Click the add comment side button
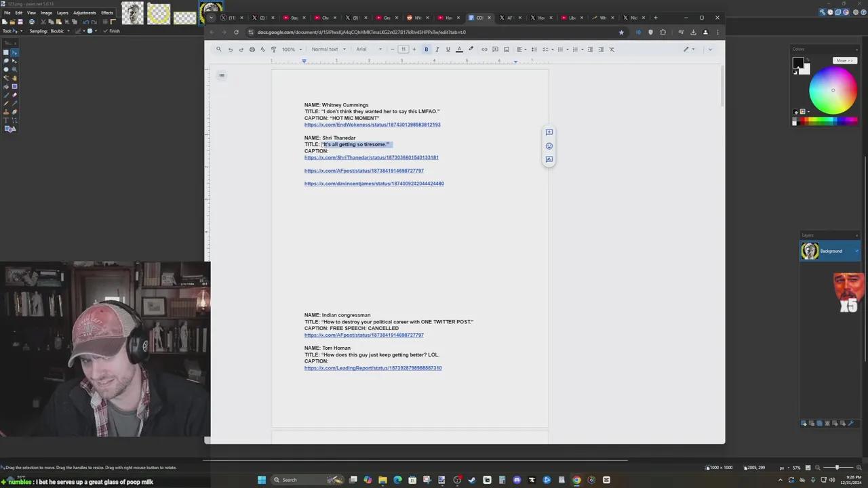 click(x=549, y=132)
